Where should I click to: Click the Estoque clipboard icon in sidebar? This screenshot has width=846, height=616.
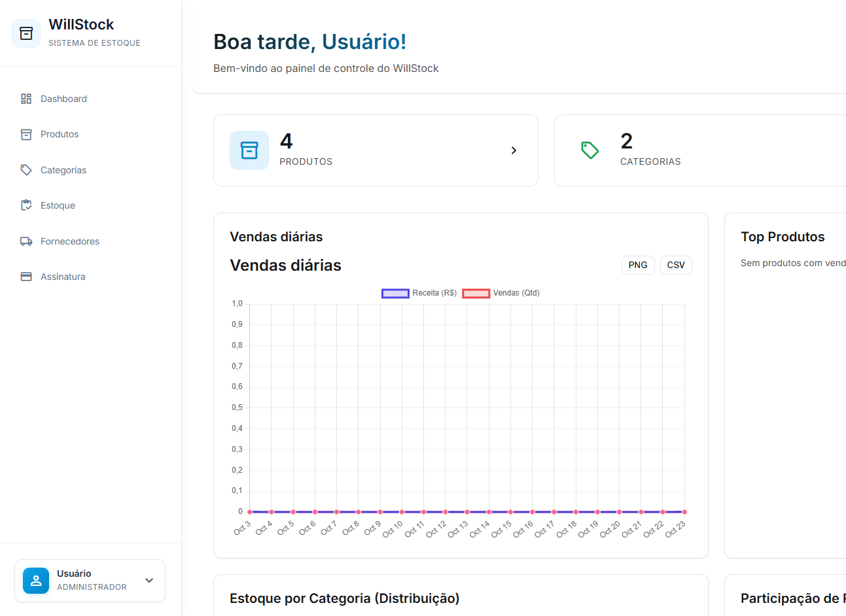[26, 205]
